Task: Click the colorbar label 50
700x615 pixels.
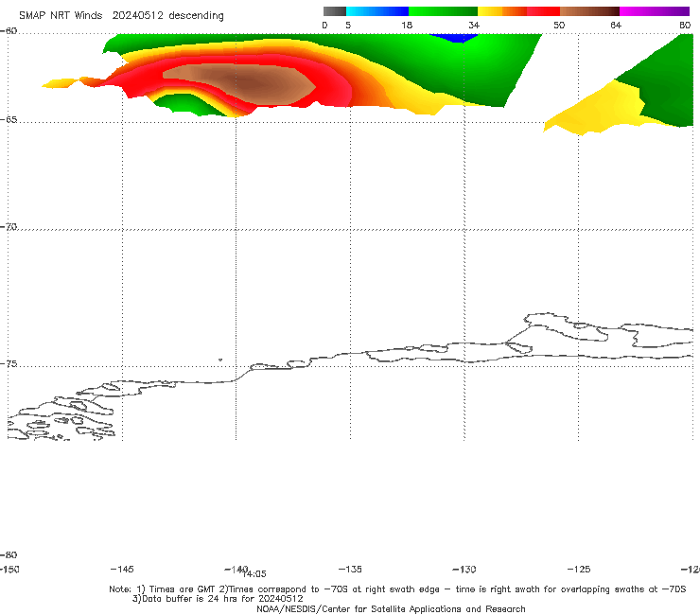Action: click(x=559, y=25)
